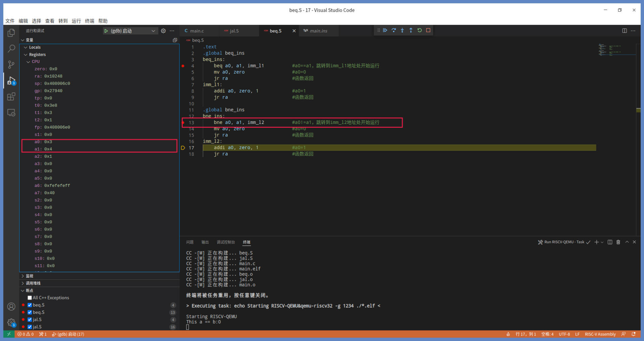Open the Explorer view in activity bar

pos(11,32)
